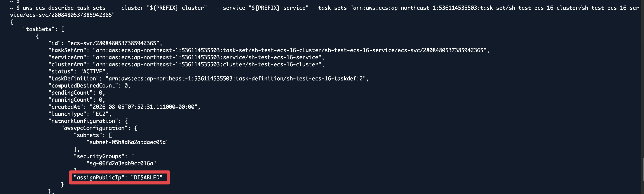Click the "networkConfiguration" key
Image resolution: width=644 pixels, height=194 pixels.
pos(83,121)
